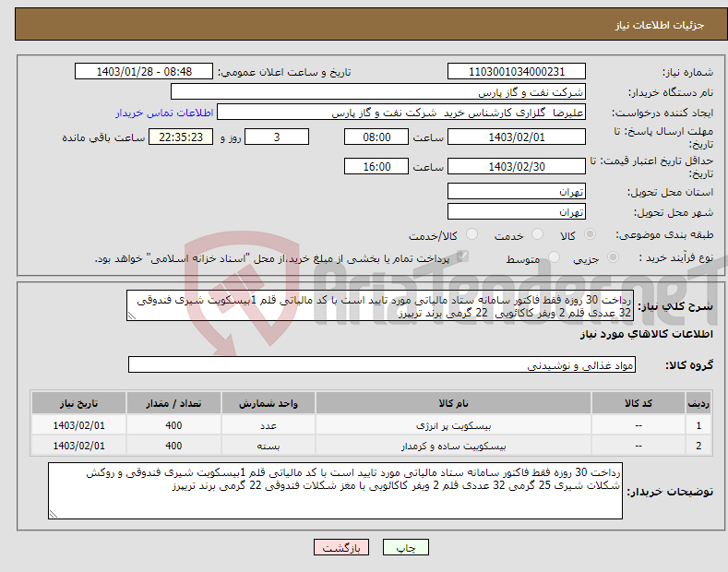
Task: Click the resize handle of شرح کلی نیاز textarea
Action: pos(132,316)
